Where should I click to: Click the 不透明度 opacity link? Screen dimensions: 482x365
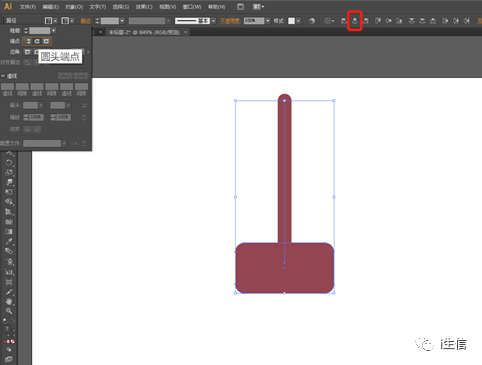pos(229,21)
